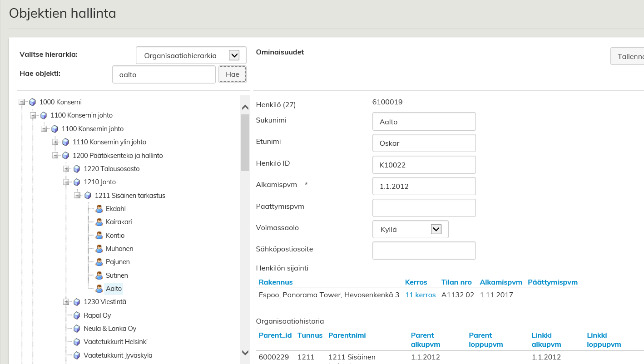Select Kairakari in the organization tree

[119, 222]
